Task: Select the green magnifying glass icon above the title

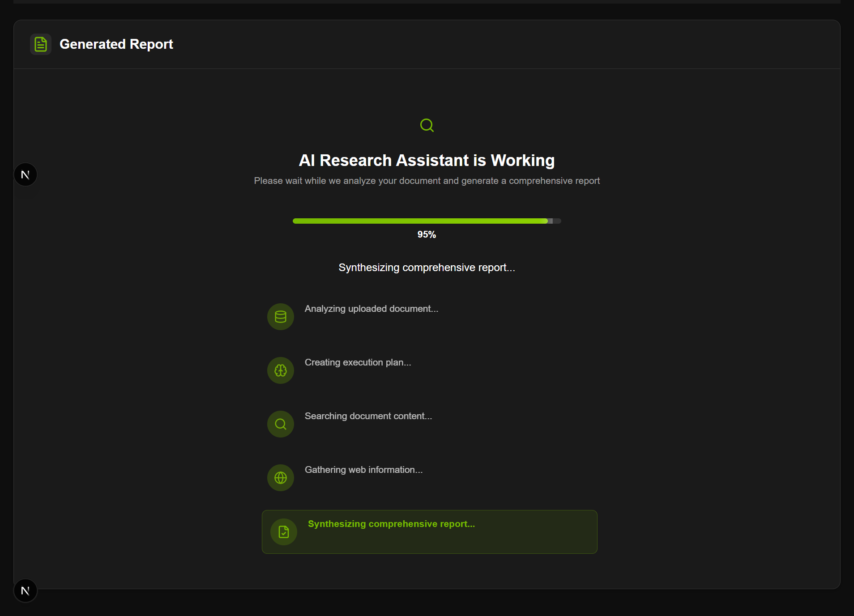Action: click(427, 125)
